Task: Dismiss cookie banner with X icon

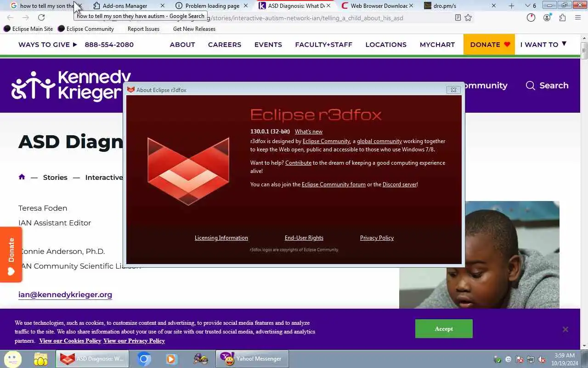Action: pyautogui.click(x=565, y=329)
